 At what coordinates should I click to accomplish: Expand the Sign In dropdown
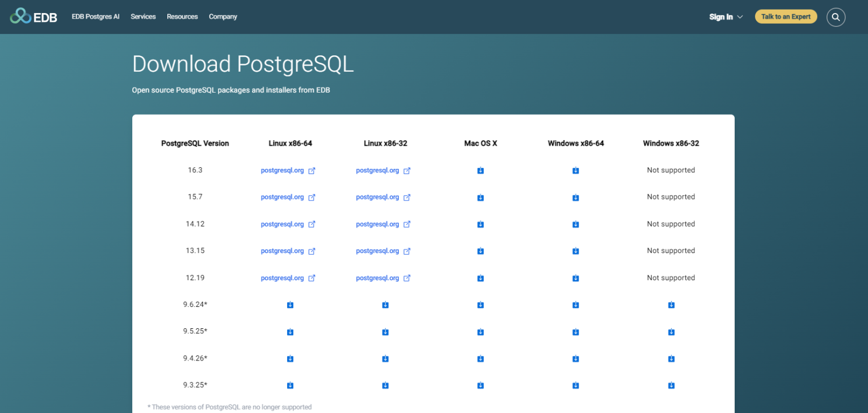click(726, 17)
